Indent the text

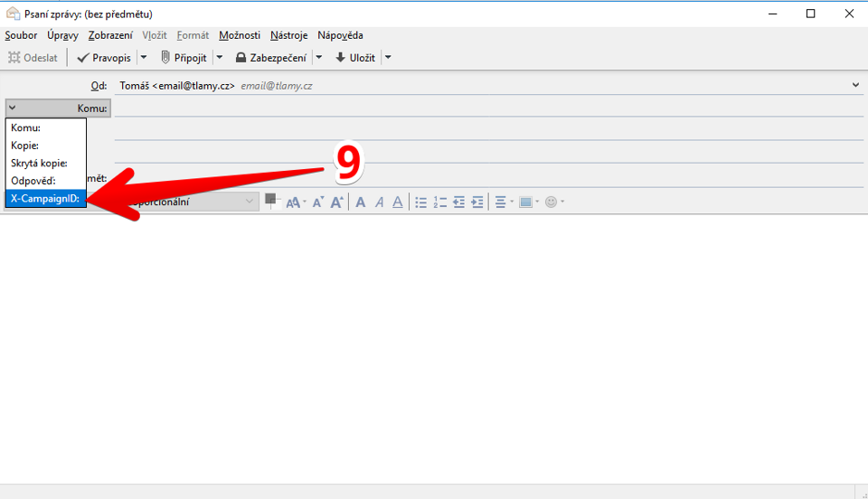pos(477,202)
